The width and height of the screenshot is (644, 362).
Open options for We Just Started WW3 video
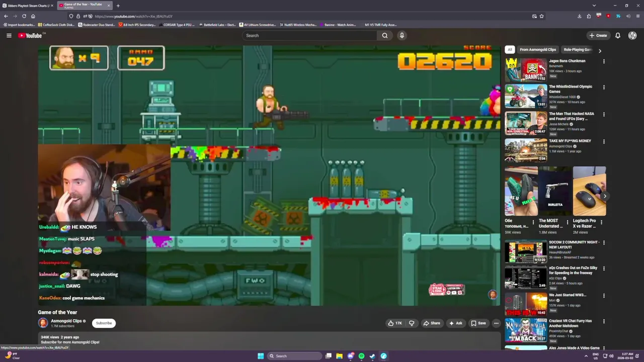tap(604, 296)
